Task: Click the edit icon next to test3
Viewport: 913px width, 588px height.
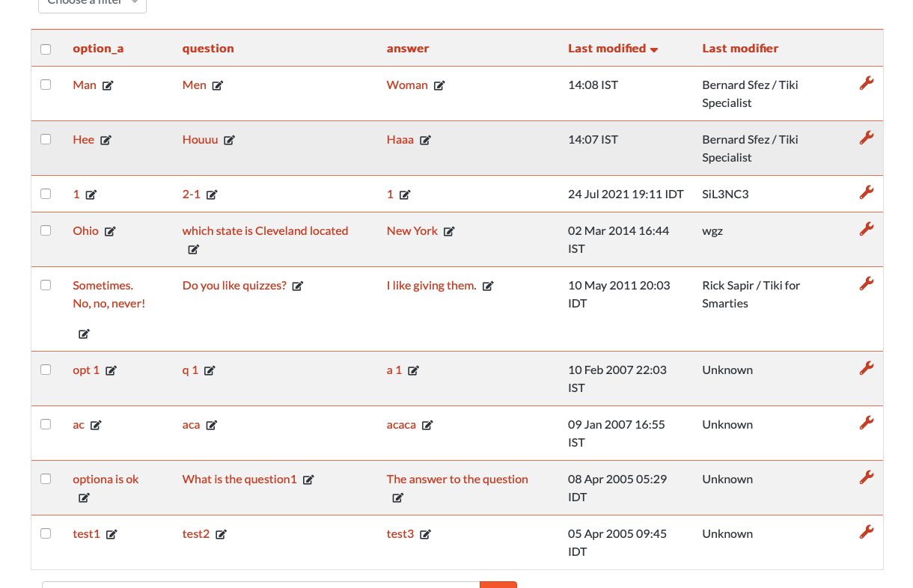Action: [425, 534]
